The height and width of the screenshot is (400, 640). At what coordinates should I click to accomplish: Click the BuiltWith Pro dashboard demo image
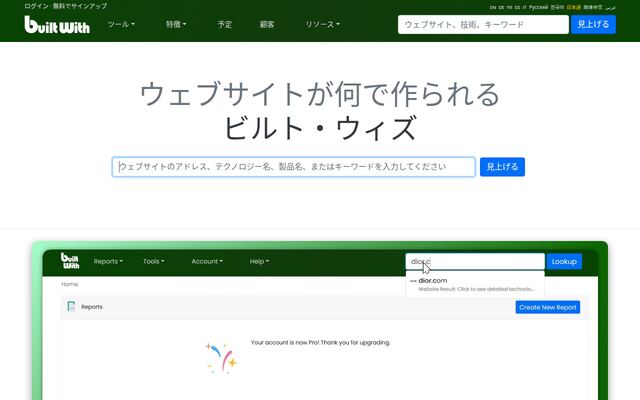point(320,320)
